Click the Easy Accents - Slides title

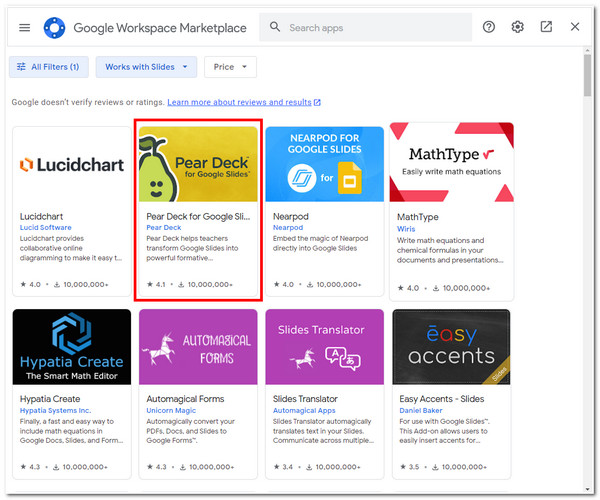click(442, 399)
